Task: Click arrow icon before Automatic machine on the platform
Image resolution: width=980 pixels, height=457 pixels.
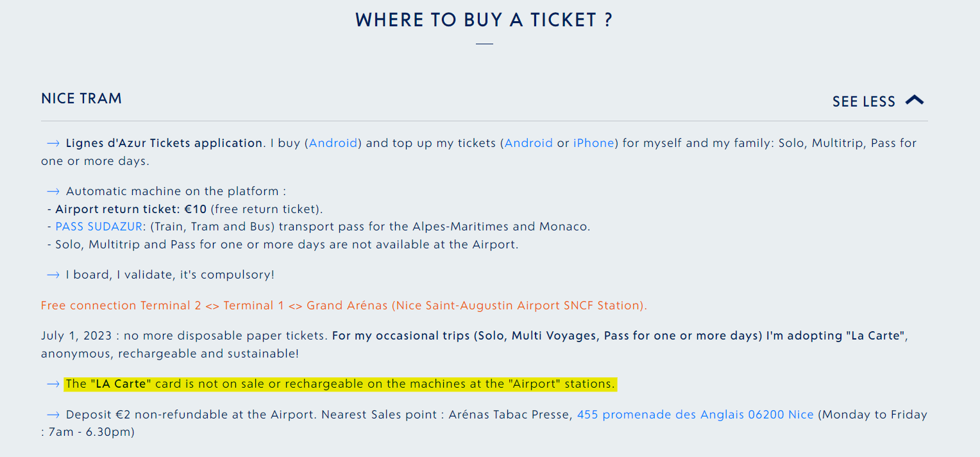Action: (53, 191)
